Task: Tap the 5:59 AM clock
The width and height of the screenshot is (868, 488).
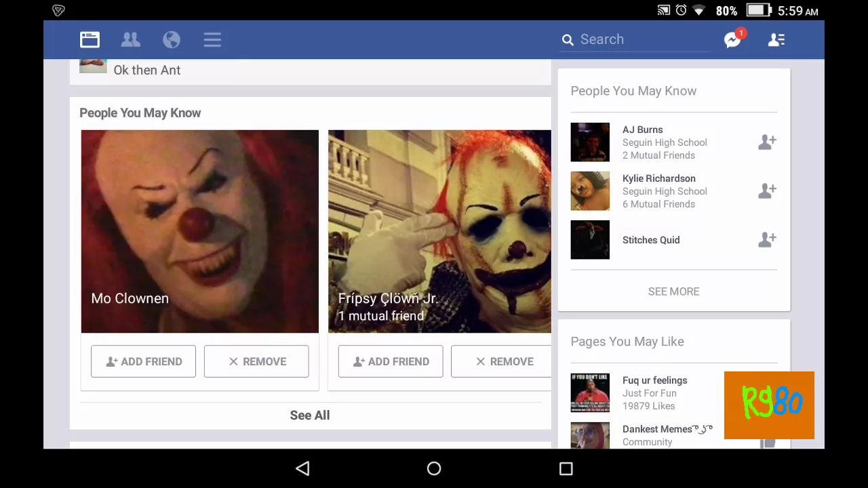Action: (797, 11)
